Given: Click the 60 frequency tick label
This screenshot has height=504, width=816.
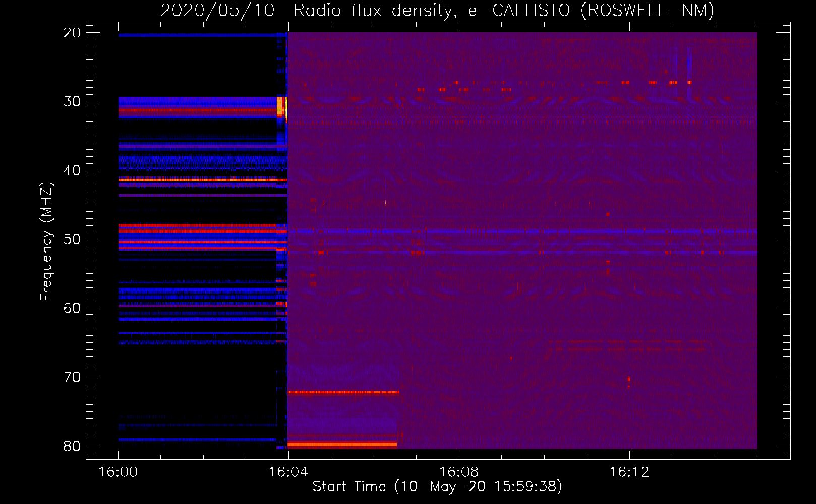Looking at the screenshot, I should tap(72, 308).
